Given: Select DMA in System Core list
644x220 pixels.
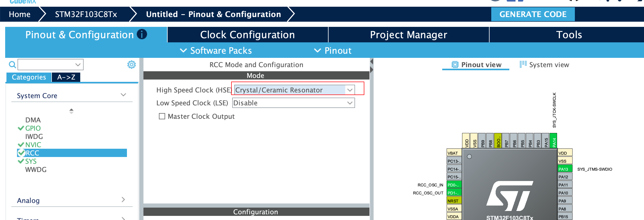Looking at the screenshot, I should (x=33, y=120).
